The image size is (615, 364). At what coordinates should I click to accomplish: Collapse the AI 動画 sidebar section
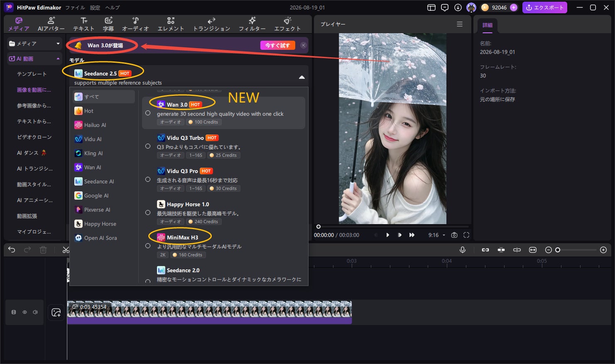(35, 59)
